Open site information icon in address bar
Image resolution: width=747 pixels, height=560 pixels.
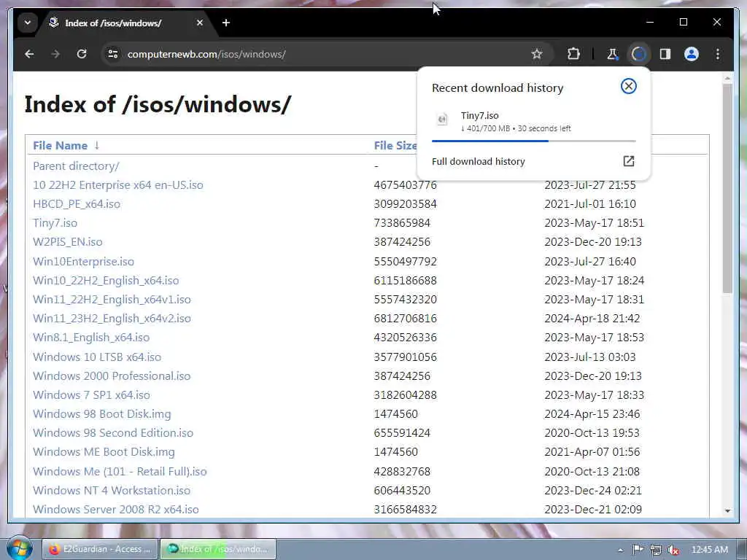(x=113, y=54)
